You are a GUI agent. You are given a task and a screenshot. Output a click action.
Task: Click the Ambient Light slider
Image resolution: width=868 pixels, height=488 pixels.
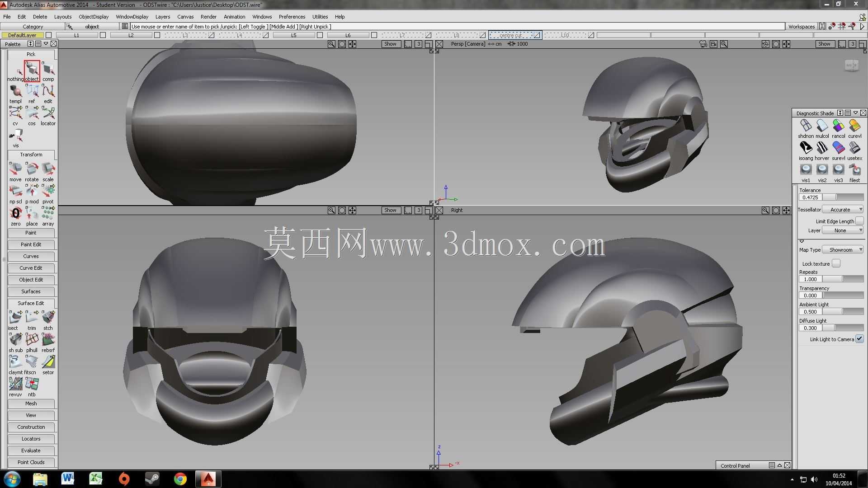point(843,312)
